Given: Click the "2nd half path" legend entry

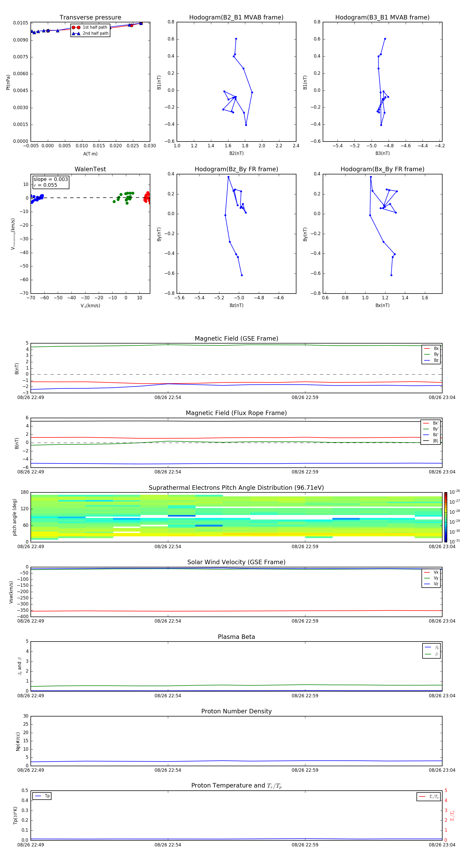Looking at the screenshot, I should pos(90,33).
